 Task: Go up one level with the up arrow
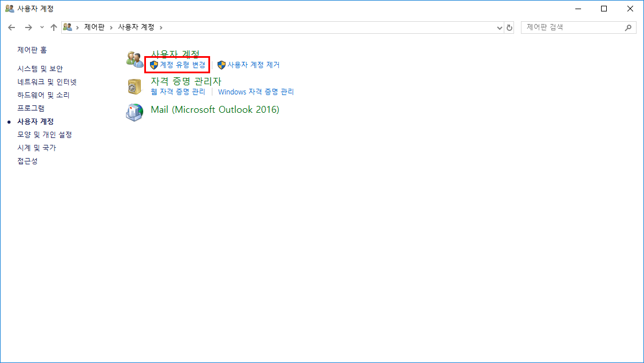tap(53, 27)
